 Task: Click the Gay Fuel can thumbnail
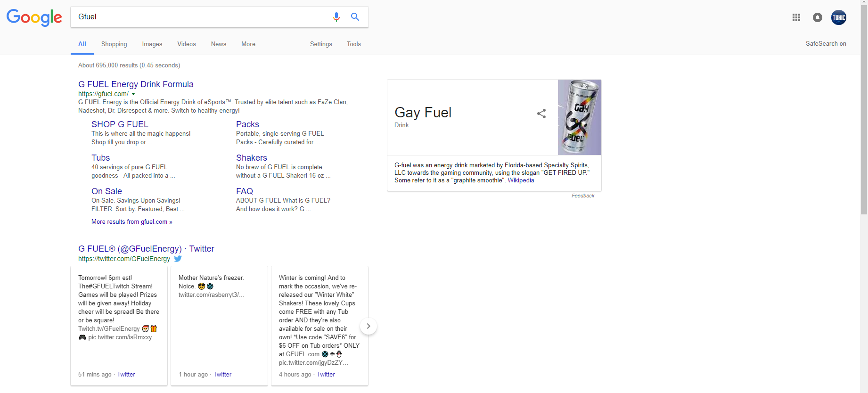coord(579,117)
